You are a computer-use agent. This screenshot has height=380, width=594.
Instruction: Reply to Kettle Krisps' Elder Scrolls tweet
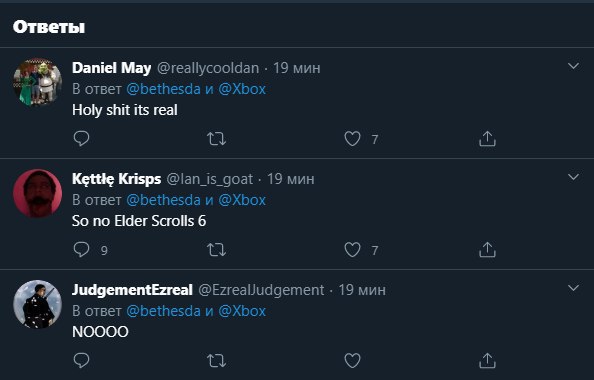(81, 250)
